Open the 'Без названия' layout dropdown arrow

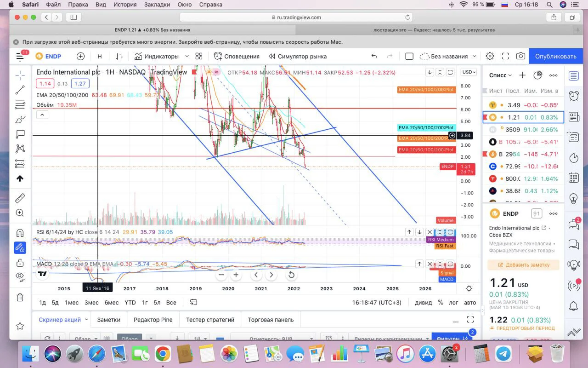475,56
